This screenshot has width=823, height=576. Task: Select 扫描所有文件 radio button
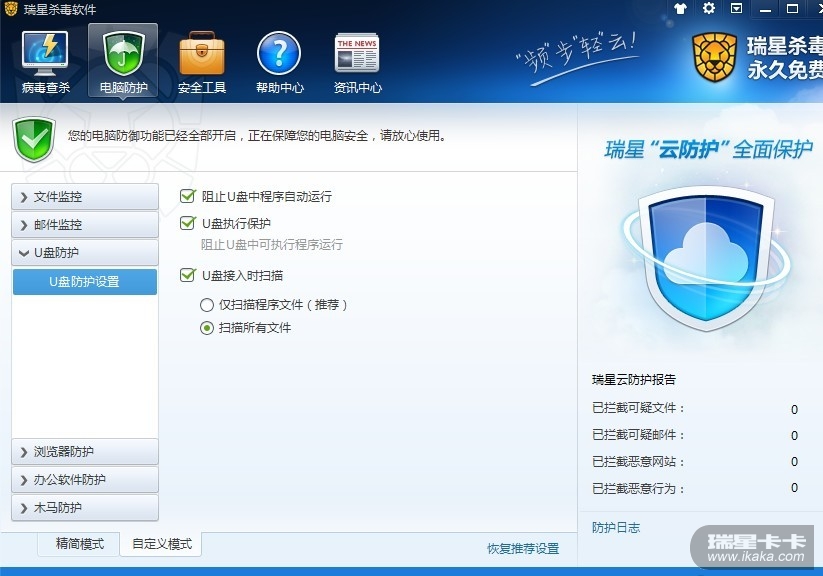pos(207,328)
